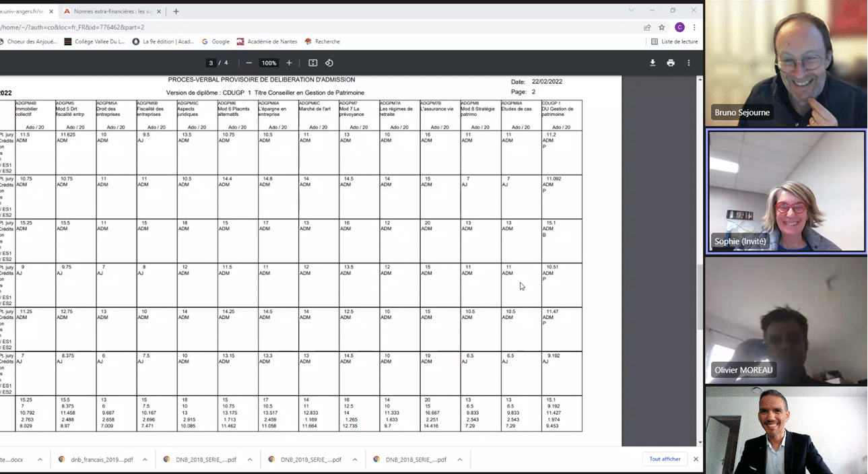Open the Choeur des Anjoué bookmark
868x474 pixels.
coord(28,41)
